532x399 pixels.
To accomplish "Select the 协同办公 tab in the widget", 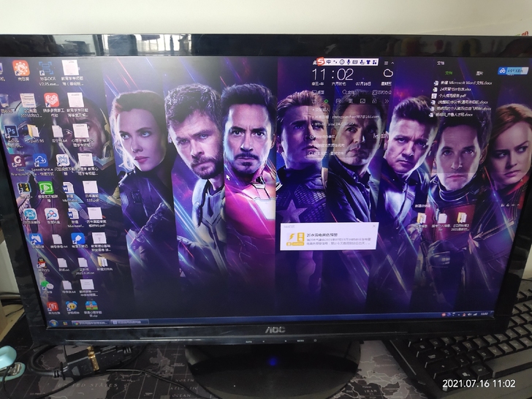I will tap(382, 92).
